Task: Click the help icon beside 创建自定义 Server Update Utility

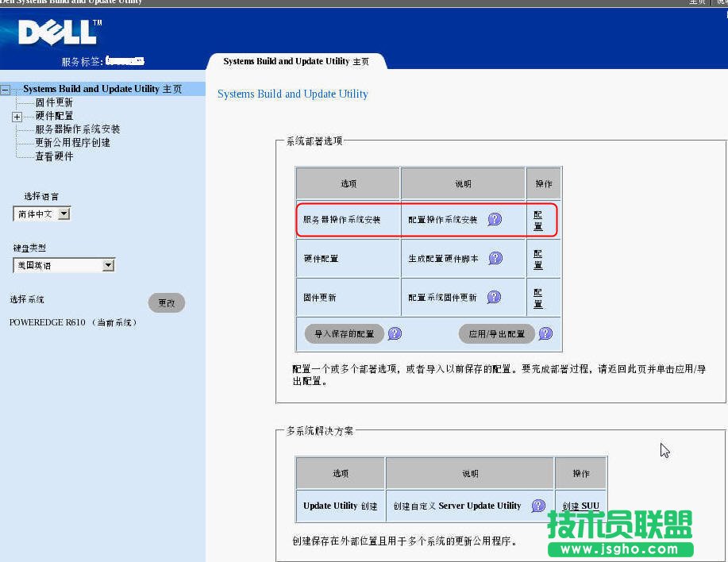Action: (537, 506)
